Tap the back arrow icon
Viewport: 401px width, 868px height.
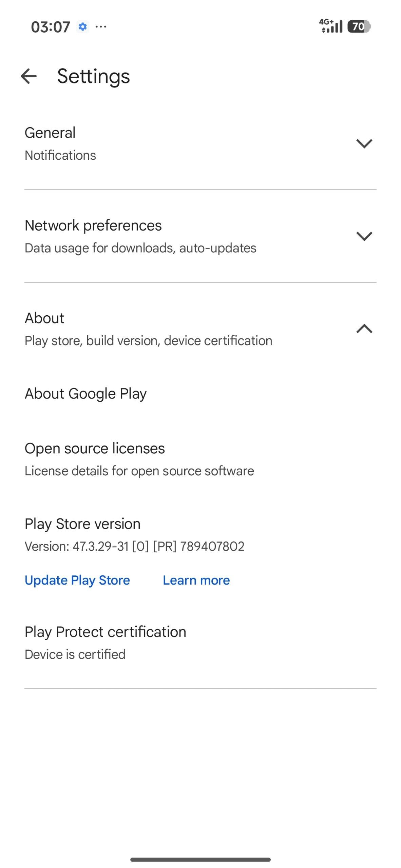28,76
